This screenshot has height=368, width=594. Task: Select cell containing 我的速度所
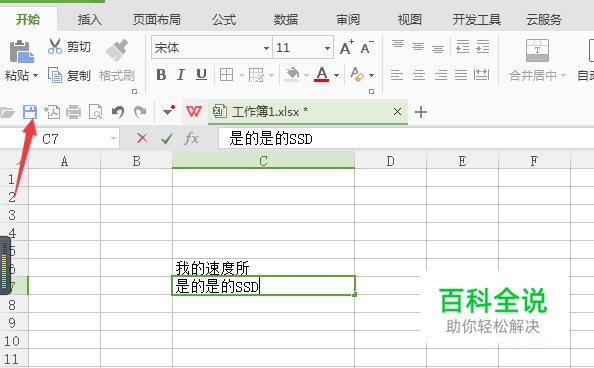point(263,268)
